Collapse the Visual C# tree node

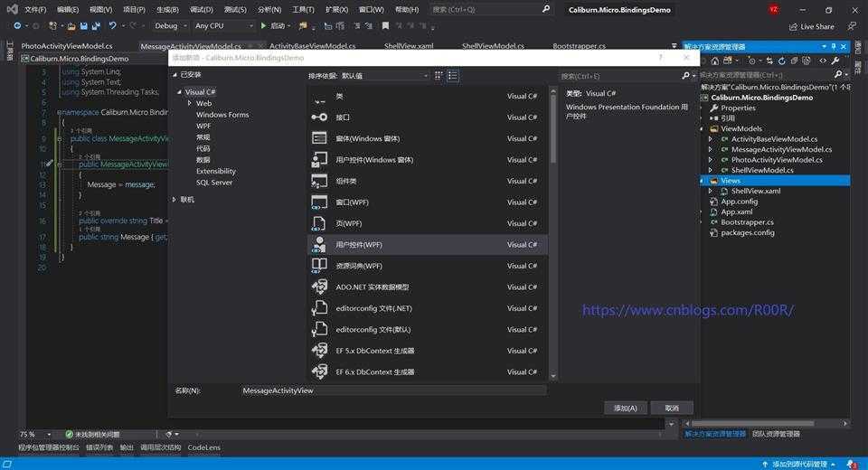point(179,92)
